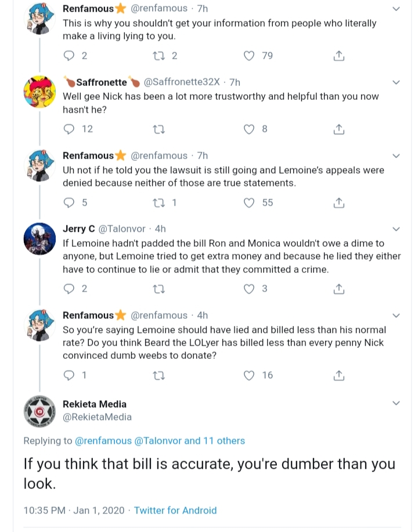Open Rekieta Media's profile picture
418x532 pixels.
click(39, 412)
